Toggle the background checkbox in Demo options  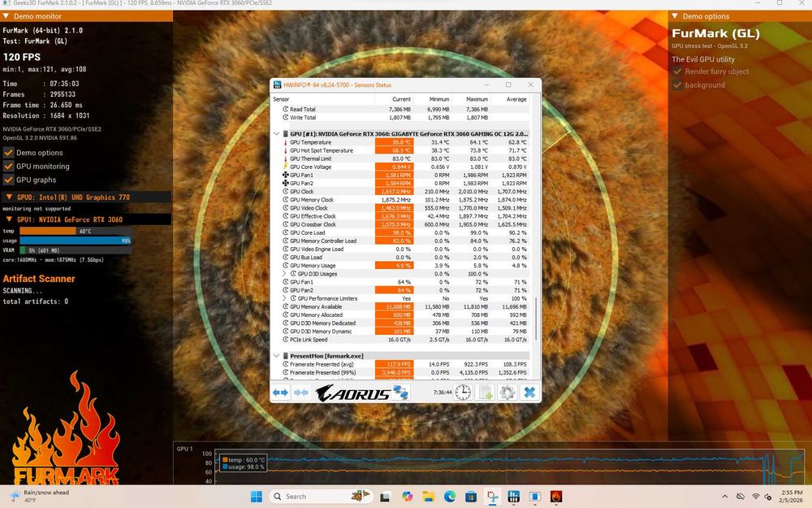(x=677, y=85)
